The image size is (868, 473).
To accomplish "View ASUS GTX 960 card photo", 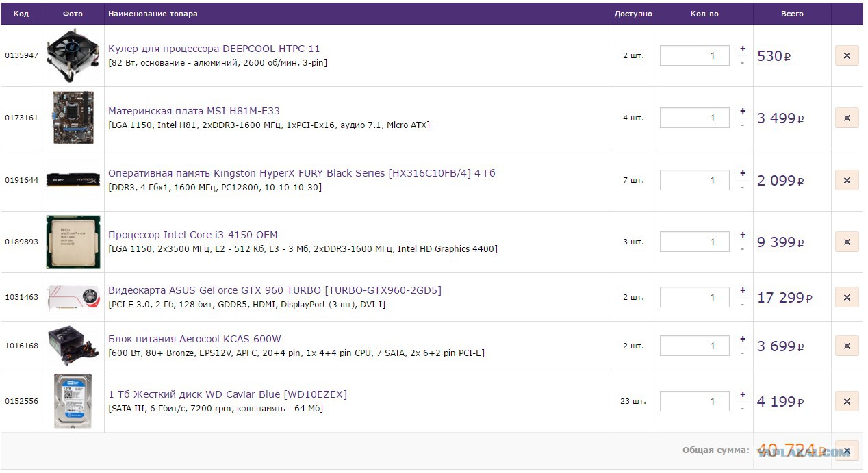I will [73, 297].
